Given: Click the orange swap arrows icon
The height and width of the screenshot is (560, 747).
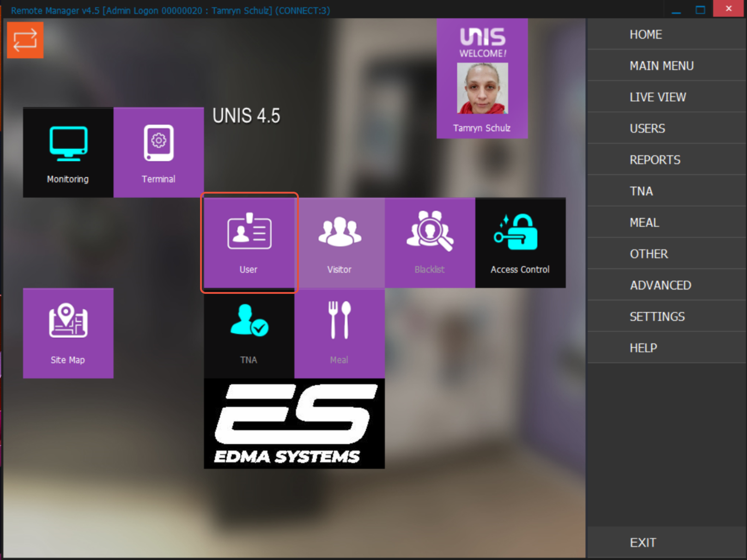Looking at the screenshot, I should pyautogui.click(x=25, y=40).
